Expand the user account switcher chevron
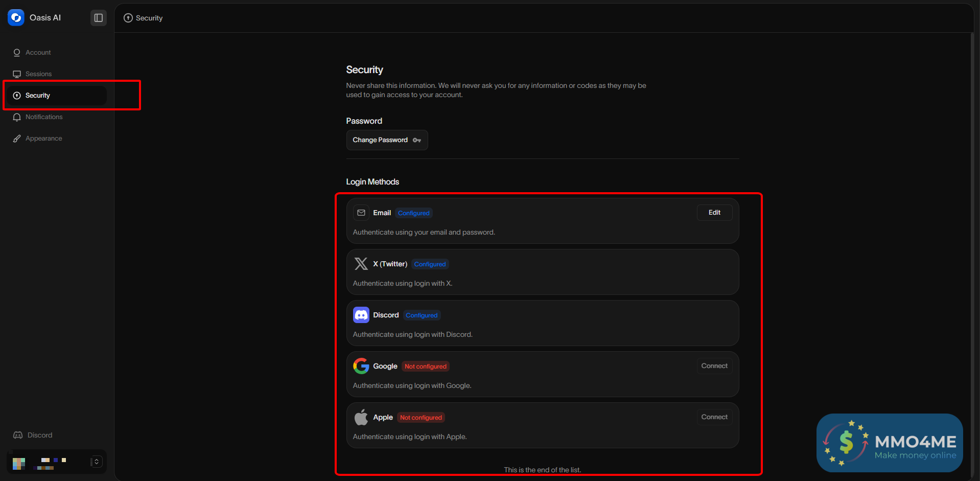Viewport: 980px width, 481px height. [x=97, y=462]
